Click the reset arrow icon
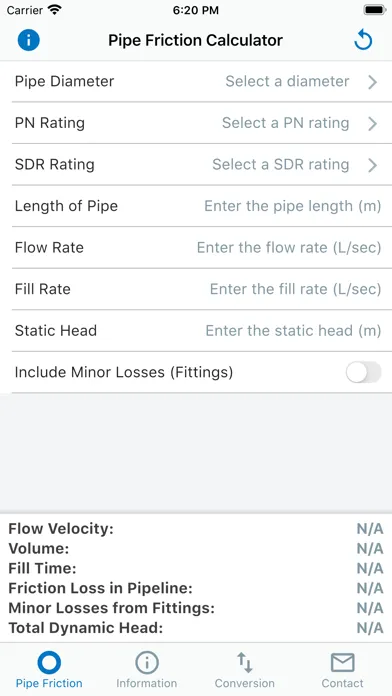 tap(363, 40)
